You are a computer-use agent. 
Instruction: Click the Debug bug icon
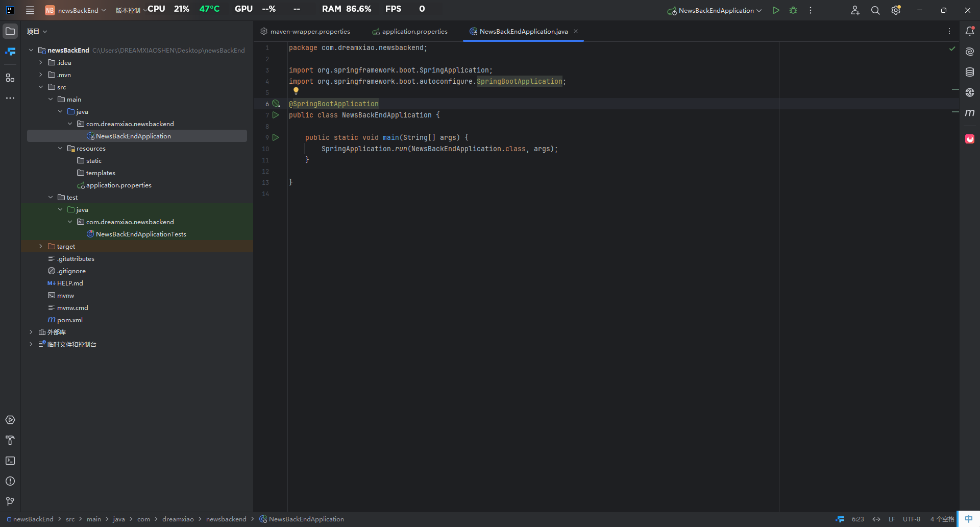[x=793, y=10]
